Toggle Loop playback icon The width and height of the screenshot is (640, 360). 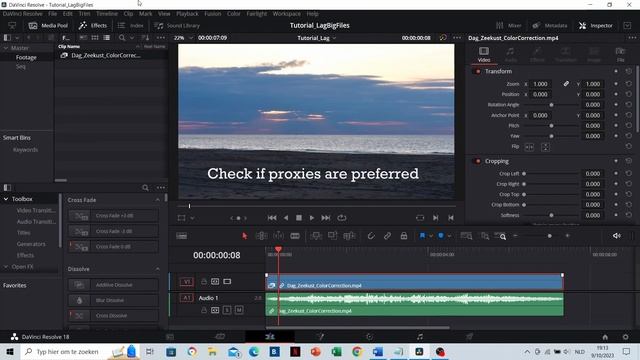tap(342, 218)
